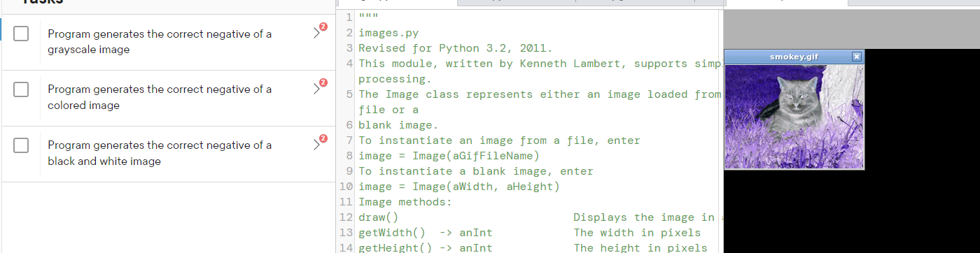The width and height of the screenshot is (980, 253).
Task: Check the colored image negative task checkbox
Action: pyautogui.click(x=22, y=89)
